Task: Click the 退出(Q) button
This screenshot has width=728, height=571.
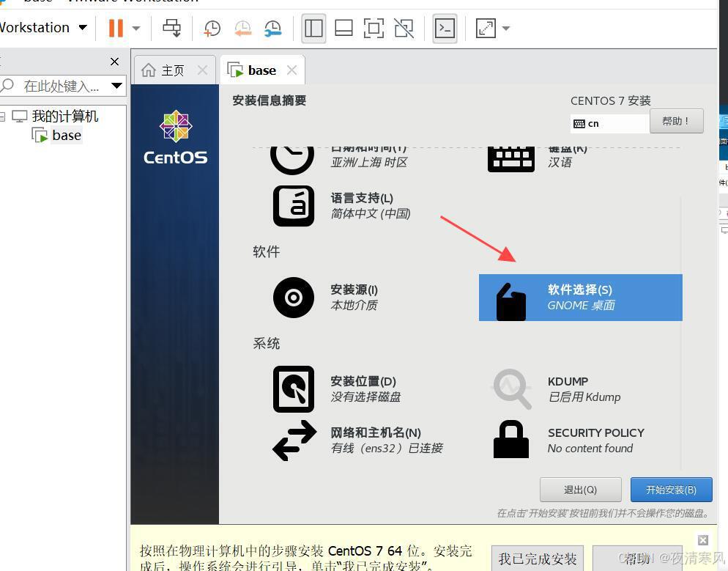Action: pos(580,490)
